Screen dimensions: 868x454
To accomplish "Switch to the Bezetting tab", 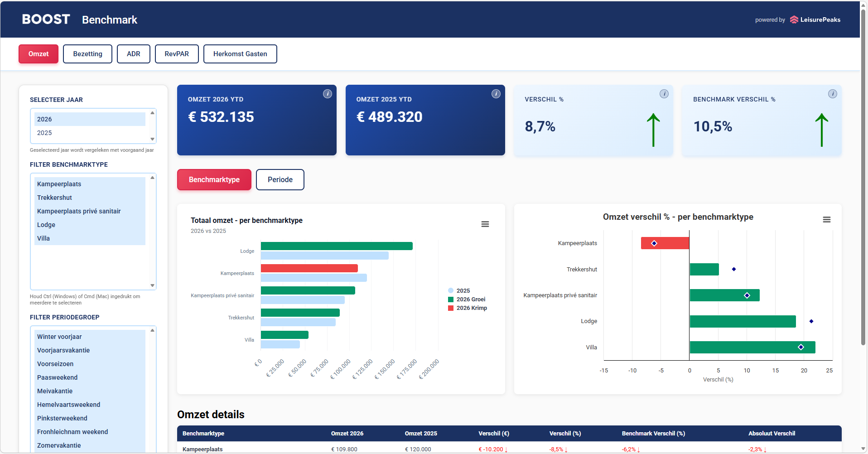I will [87, 54].
